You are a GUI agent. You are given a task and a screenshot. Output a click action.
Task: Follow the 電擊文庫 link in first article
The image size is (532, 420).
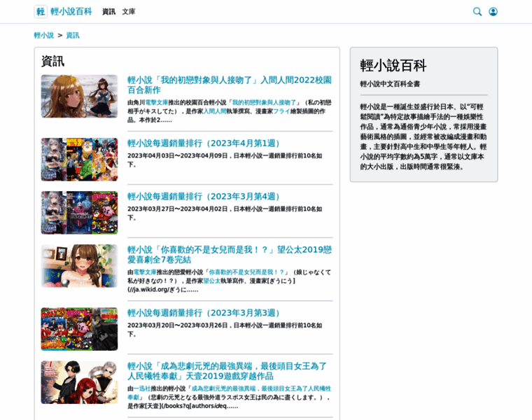[156, 102]
